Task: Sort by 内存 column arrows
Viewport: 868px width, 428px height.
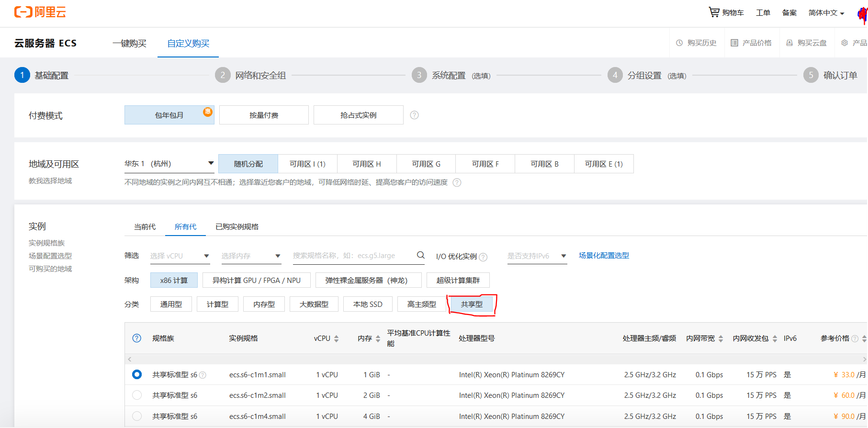Action: pos(378,338)
